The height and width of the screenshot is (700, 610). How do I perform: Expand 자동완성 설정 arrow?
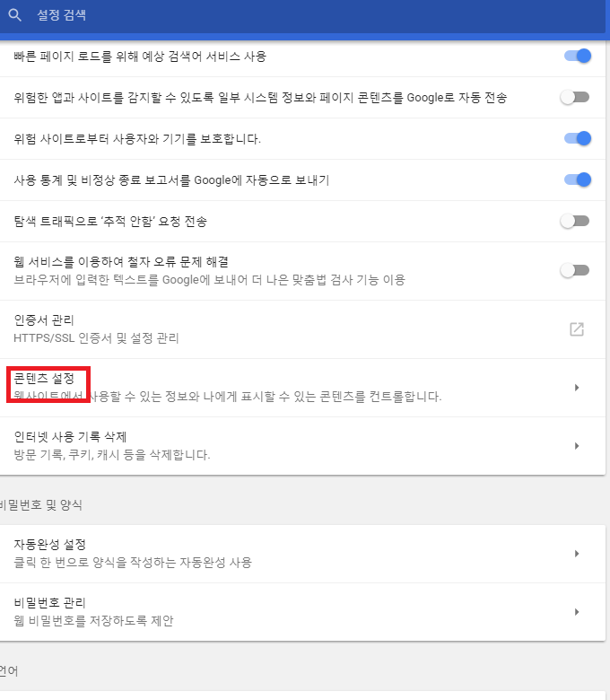coord(577,554)
